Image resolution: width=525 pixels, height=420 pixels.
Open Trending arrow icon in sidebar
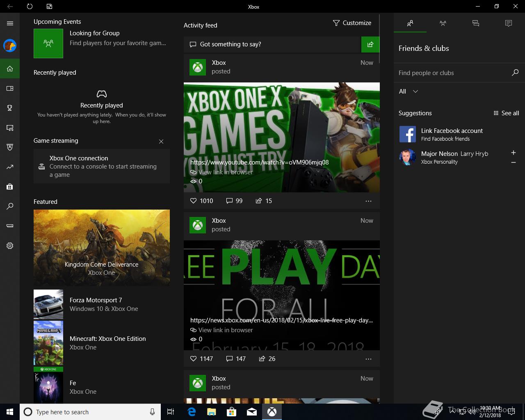[10, 167]
